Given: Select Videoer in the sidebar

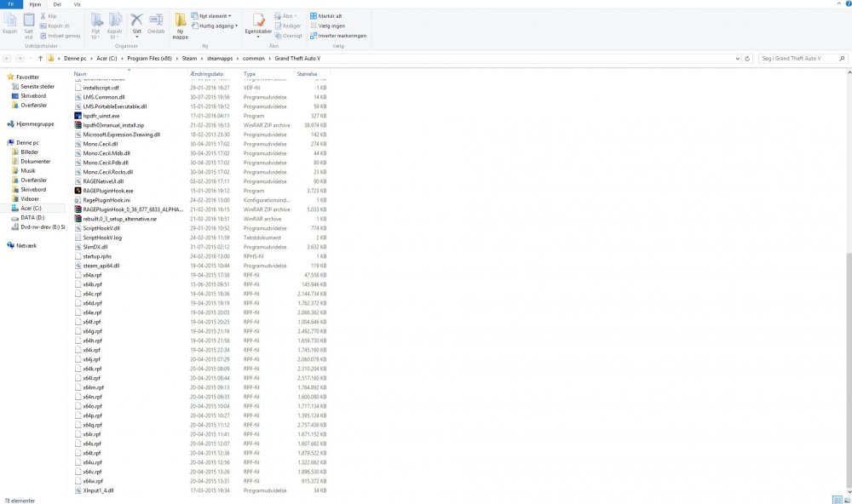Looking at the screenshot, I should tap(30, 198).
